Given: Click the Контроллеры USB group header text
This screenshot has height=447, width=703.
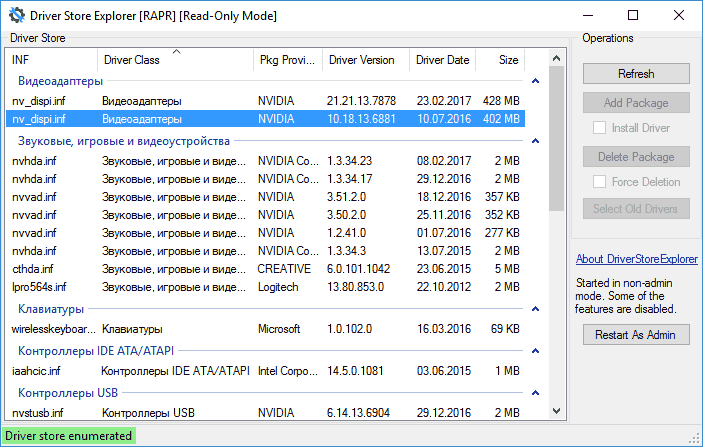Looking at the screenshot, I should [x=68, y=393].
